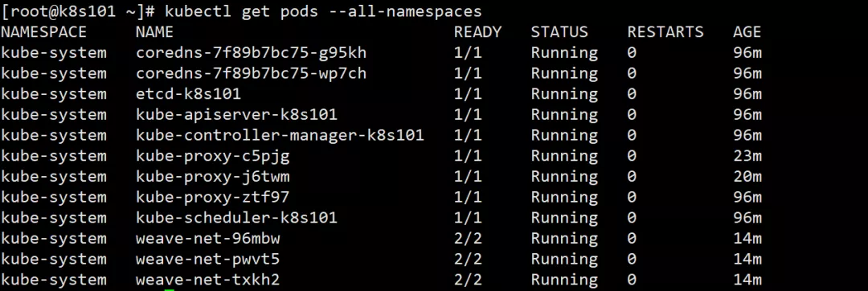Select pod name coredns-7f89b7bc75-g95kh
Image resolution: width=868 pixels, height=291 pixels.
[x=252, y=53]
